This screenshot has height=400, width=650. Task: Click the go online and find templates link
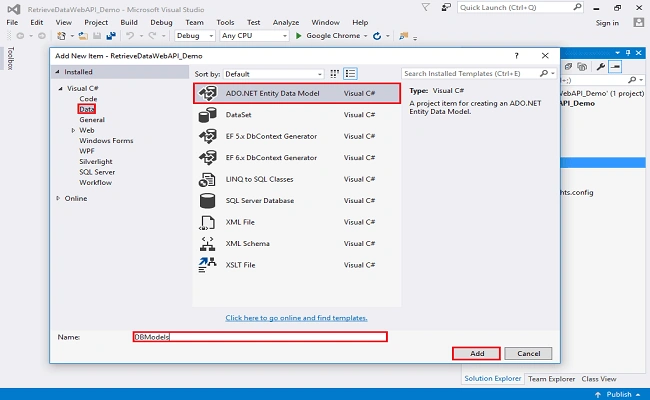296,318
